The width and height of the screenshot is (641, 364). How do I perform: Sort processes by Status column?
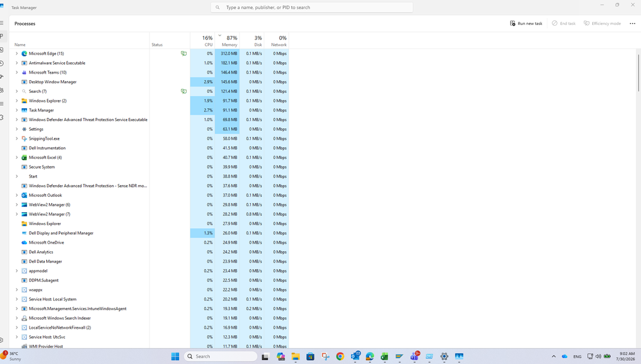169,41
